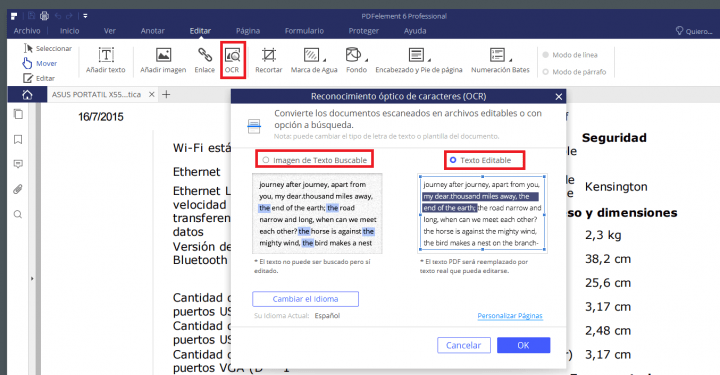
Task: Click Encabezado y Pie de página icon
Action: click(416, 55)
